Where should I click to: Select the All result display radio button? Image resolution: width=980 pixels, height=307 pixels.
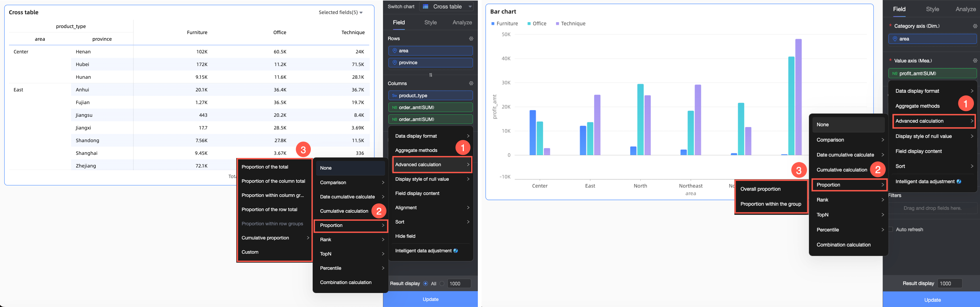pyautogui.click(x=425, y=283)
